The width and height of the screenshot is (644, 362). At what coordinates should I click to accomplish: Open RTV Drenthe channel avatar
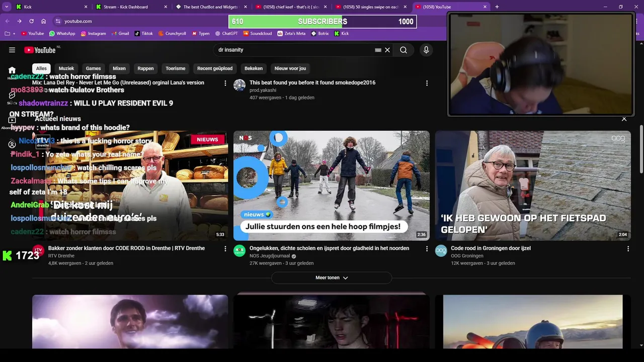(38, 250)
